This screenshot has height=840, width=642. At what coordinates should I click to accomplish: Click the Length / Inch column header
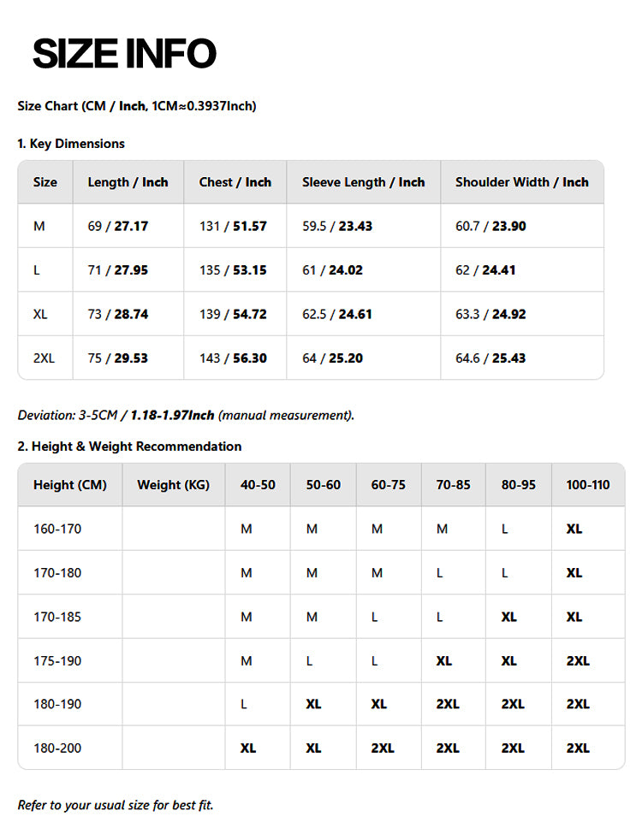pos(128,182)
